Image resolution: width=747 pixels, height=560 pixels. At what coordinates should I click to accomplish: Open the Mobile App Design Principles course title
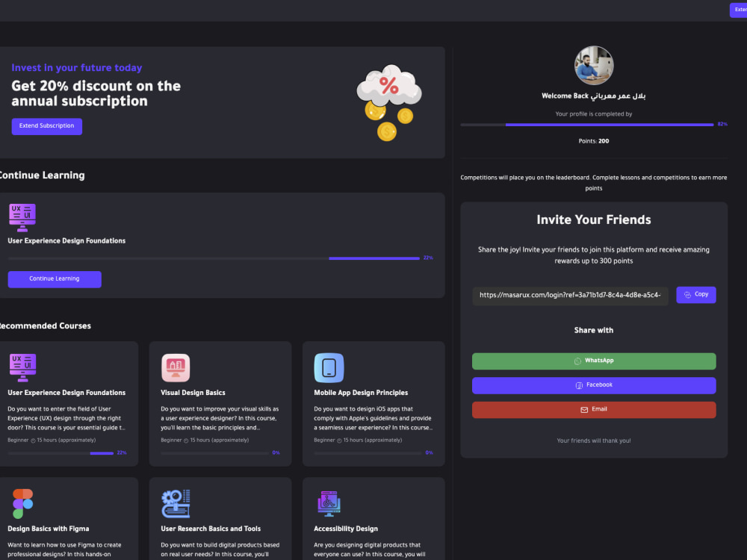[361, 393]
